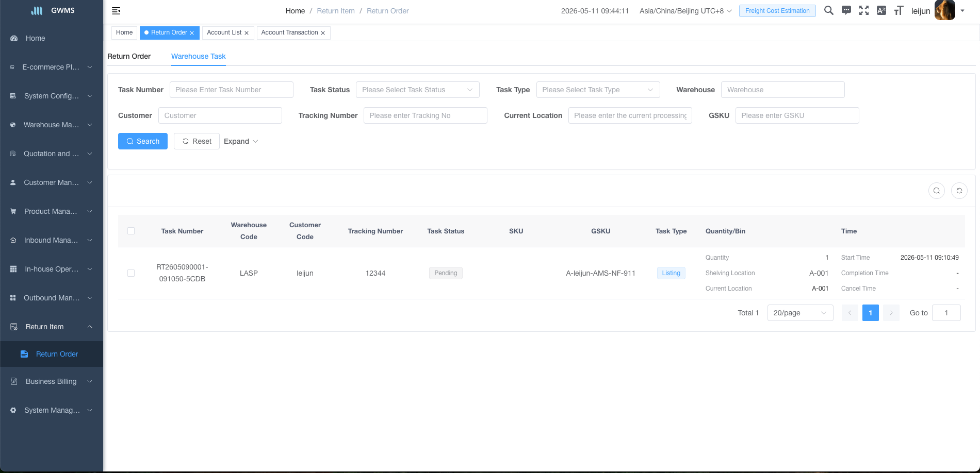Expand the Warehouse Management menu chevron
Image resolution: width=980 pixels, height=473 pixels.
(x=90, y=125)
